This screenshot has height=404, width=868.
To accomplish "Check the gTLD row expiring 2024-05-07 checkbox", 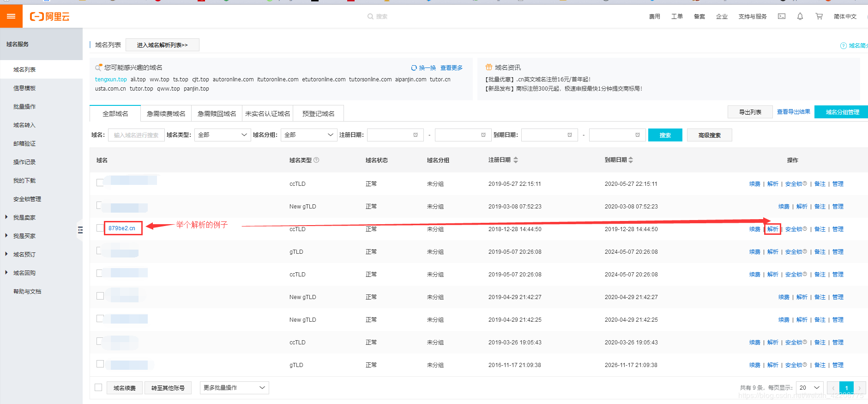I will click(100, 251).
